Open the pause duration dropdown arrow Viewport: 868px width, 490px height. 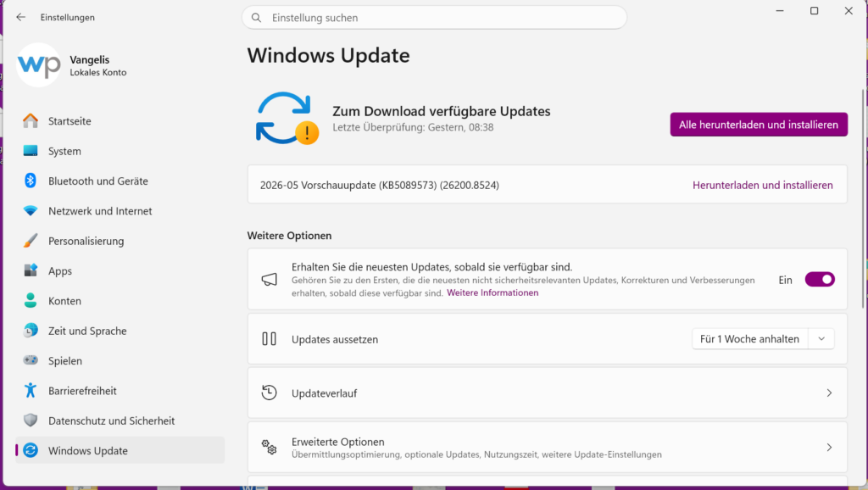(x=821, y=339)
